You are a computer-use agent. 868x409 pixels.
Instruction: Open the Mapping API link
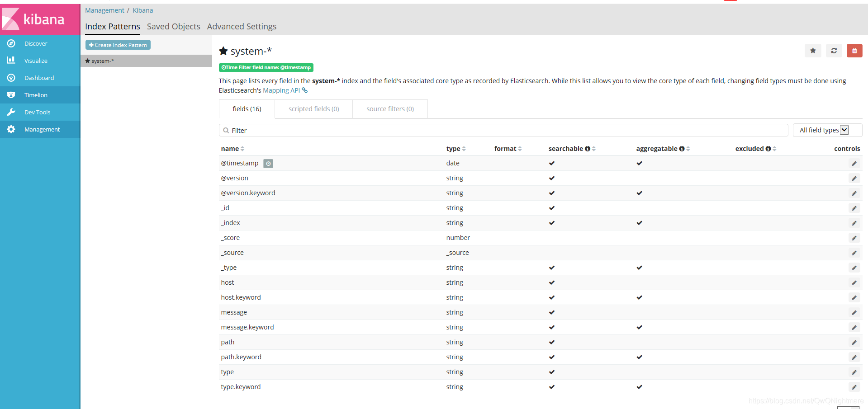pyautogui.click(x=285, y=90)
